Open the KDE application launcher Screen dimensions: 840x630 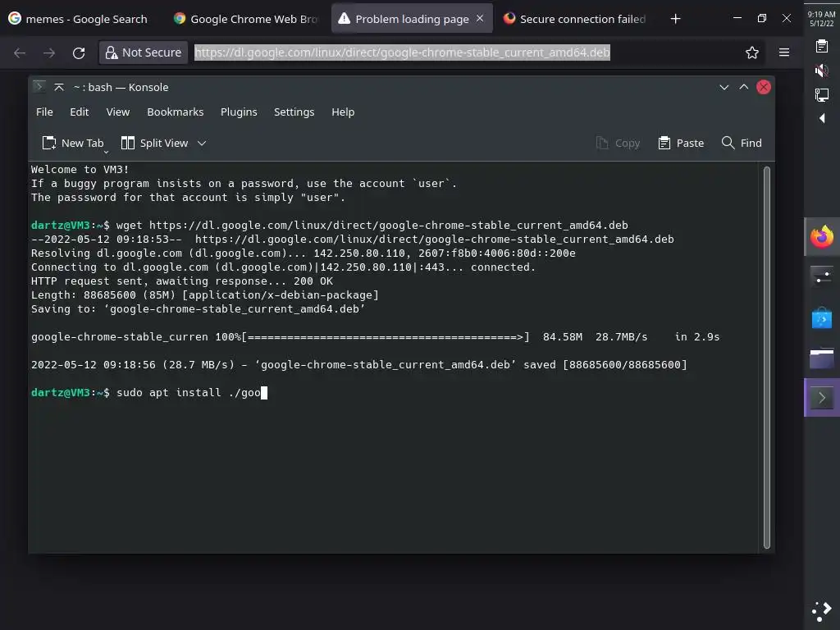coord(822,610)
